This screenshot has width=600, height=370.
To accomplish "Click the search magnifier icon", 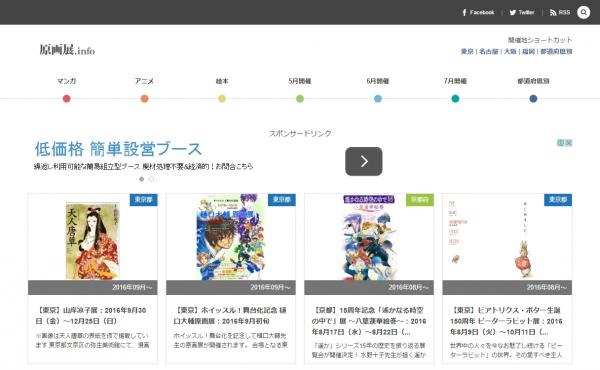I will click(584, 12).
